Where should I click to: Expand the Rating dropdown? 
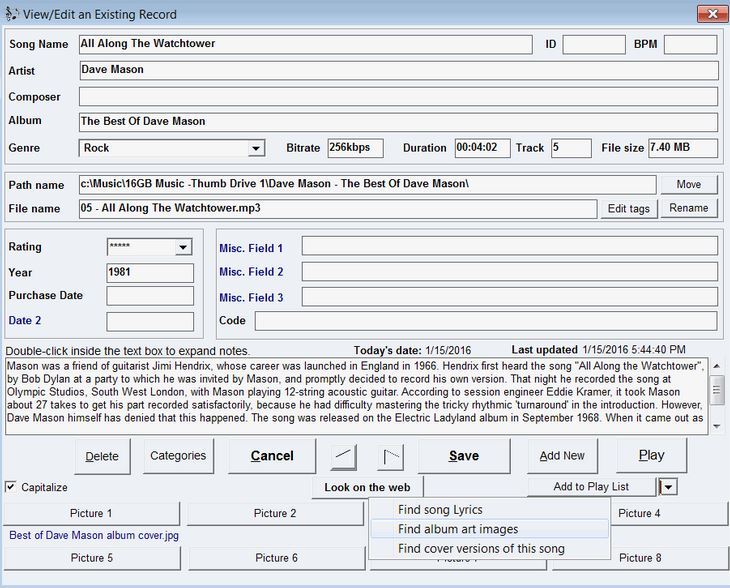(x=183, y=247)
